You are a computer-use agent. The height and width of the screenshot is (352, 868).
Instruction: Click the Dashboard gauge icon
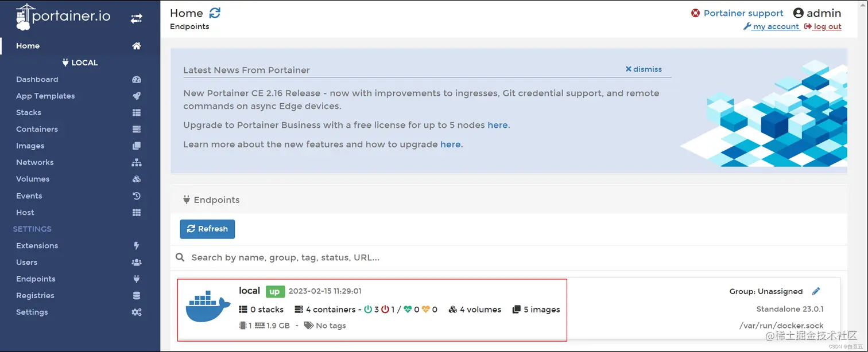137,79
